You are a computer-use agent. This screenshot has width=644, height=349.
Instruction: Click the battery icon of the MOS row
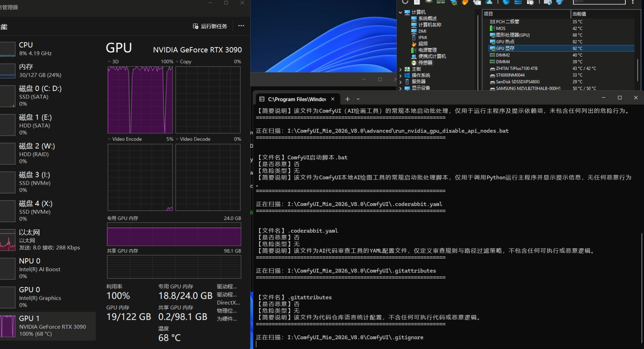pyautogui.click(x=493, y=28)
